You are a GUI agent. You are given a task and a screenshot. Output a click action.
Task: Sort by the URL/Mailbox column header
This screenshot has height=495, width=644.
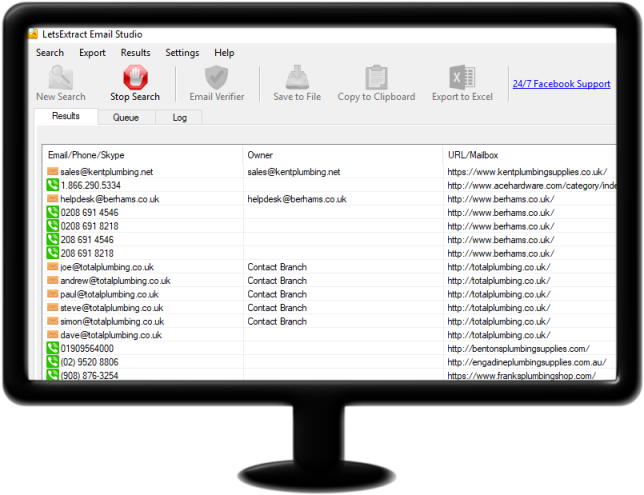tap(529, 155)
